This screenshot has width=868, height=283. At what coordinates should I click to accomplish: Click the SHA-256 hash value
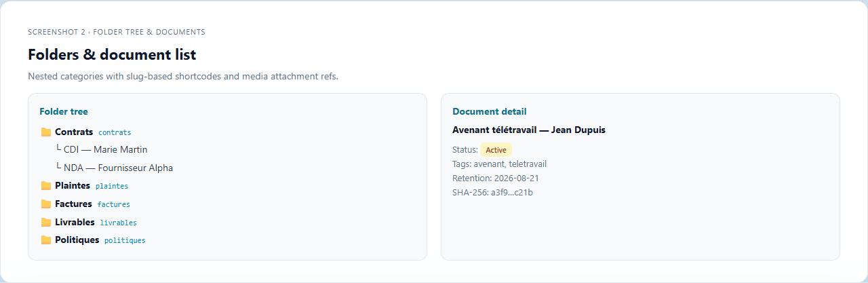tap(512, 193)
